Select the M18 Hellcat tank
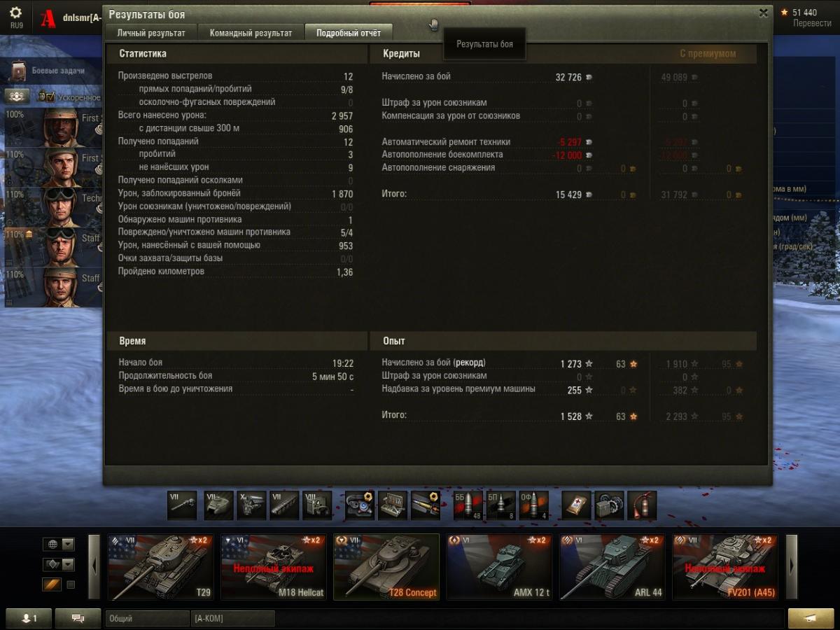Viewport: 840px width, 630px height. tap(274, 567)
